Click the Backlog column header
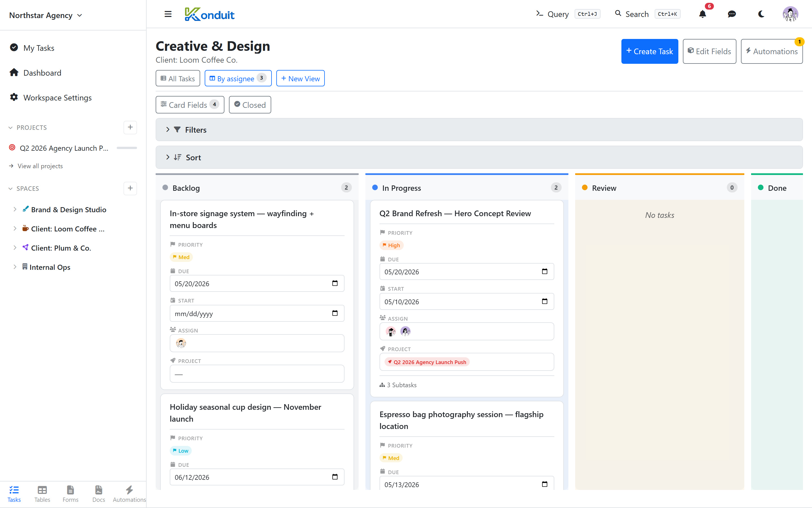The image size is (812, 508). tap(257, 188)
